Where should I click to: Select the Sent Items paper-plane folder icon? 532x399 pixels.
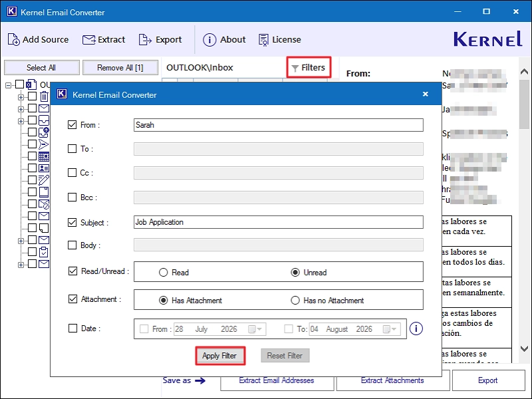point(44,144)
